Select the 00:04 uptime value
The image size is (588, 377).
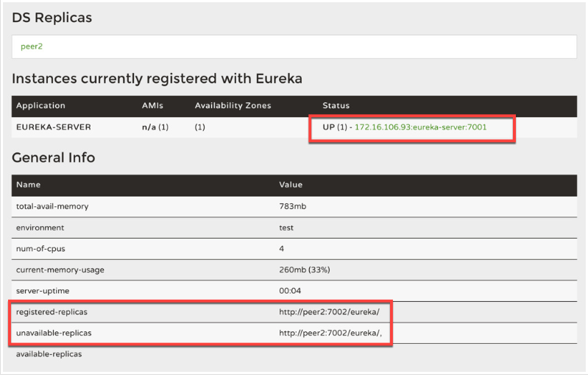tap(290, 291)
